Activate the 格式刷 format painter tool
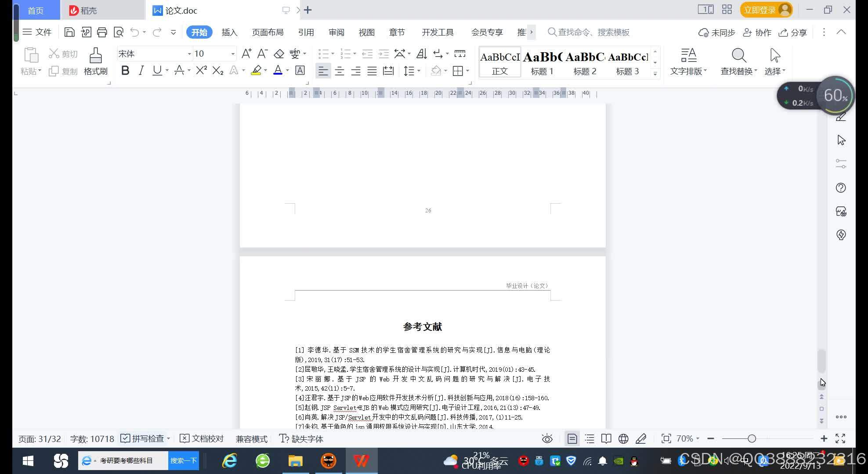The height and width of the screenshot is (474, 868). coord(95,61)
